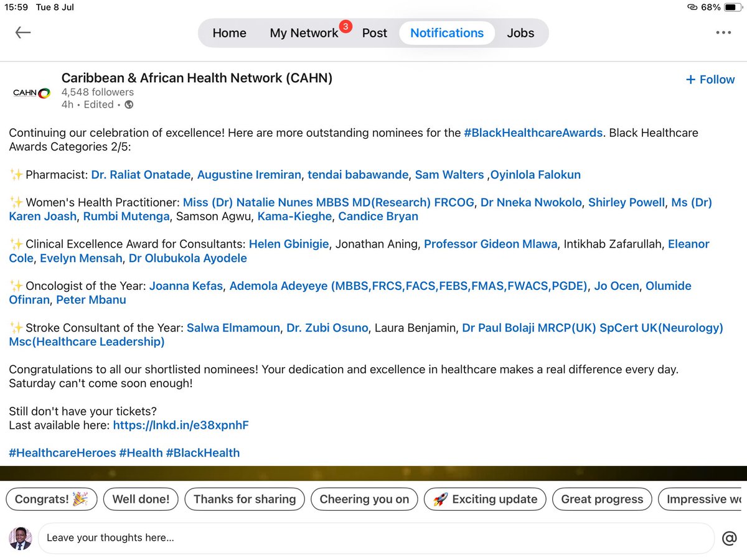747x560 pixels.
Task: Open Evelyn Mensah's profile
Action: (81, 258)
